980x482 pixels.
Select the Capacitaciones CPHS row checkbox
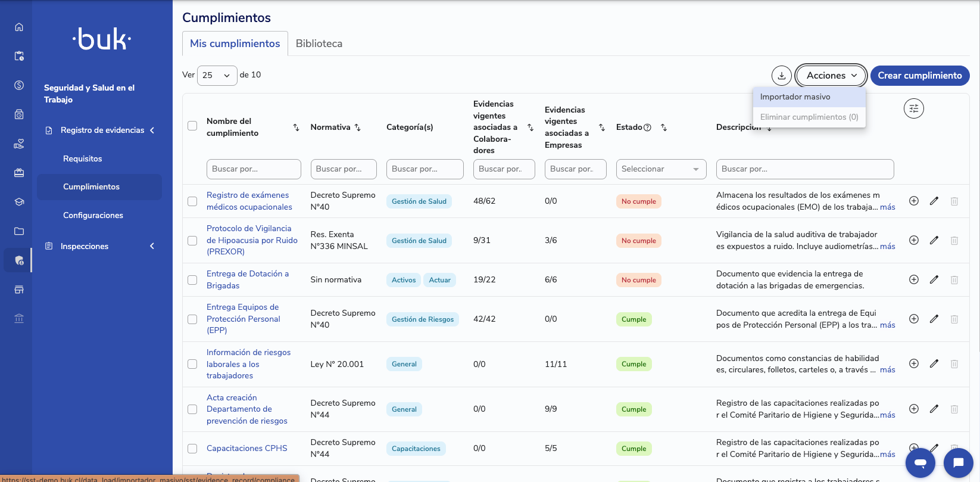192,448
